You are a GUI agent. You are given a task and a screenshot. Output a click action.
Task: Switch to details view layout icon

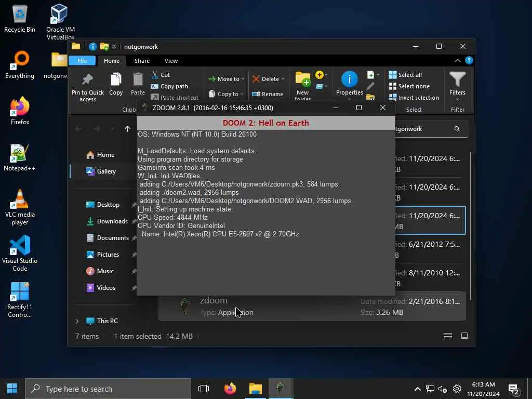[x=447, y=336]
